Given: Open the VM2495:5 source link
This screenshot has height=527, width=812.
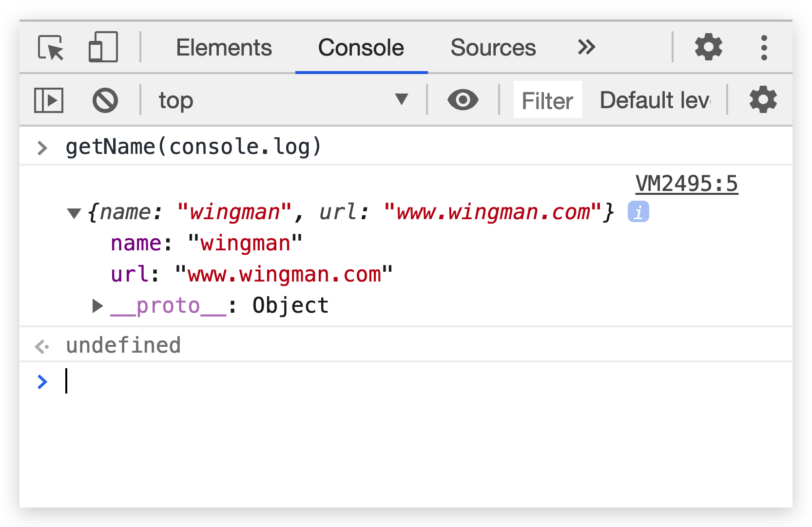Looking at the screenshot, I should tap(686, 184).
